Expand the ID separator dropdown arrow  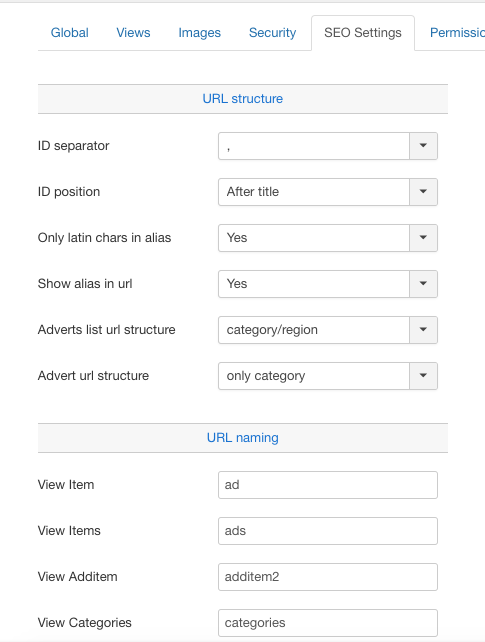(x=423, y=146)
